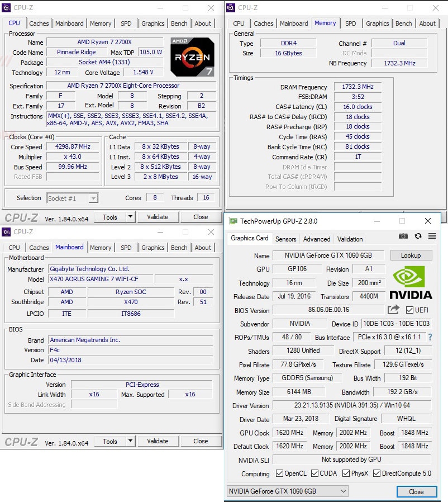Uncheck the PhysX computing option

click(x=345, y=473)
